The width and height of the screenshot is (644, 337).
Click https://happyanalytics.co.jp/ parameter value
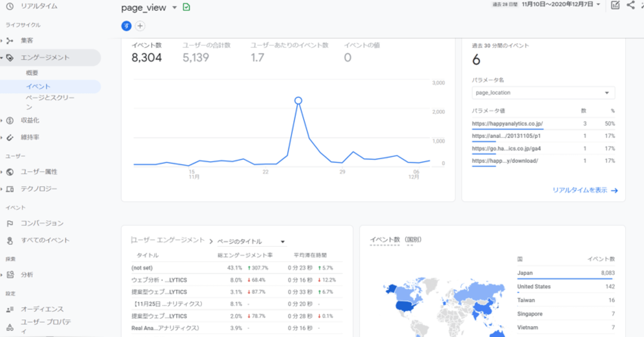point(507,124)
